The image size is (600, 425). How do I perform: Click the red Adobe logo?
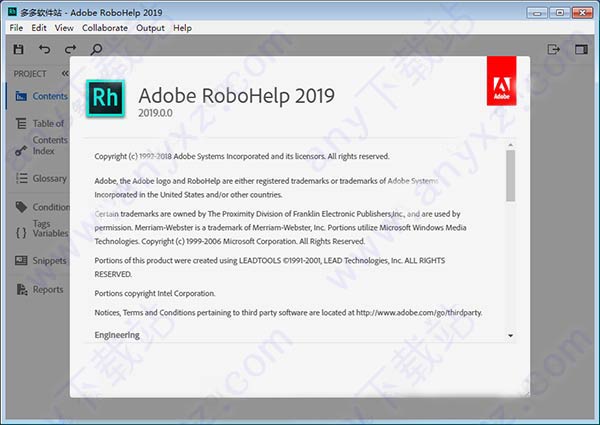point(501,81)
